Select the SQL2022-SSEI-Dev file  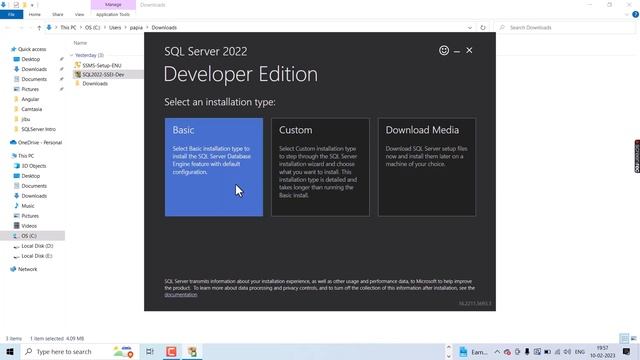(x=103, y=75)
